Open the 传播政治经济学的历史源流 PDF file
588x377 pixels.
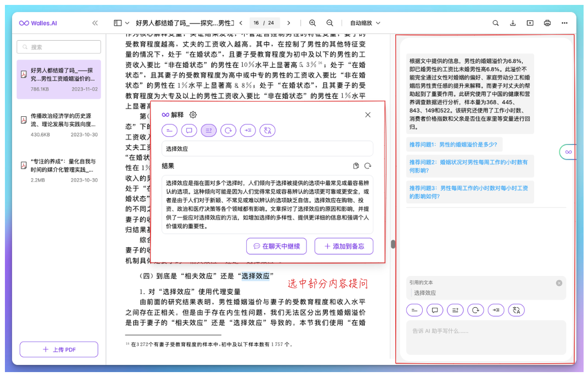tap(59, 125)
